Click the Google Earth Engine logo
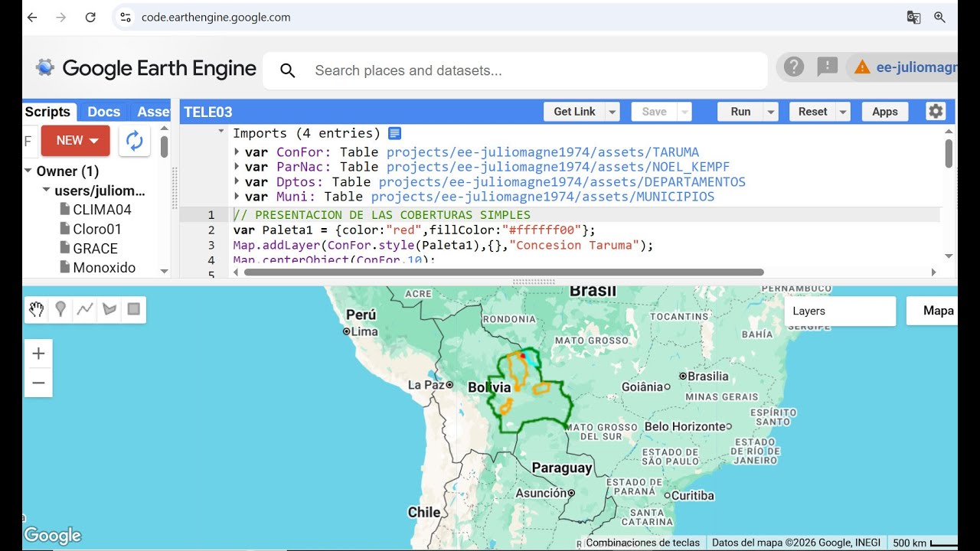This screenshot has height=551, width=980. [146, 68]
